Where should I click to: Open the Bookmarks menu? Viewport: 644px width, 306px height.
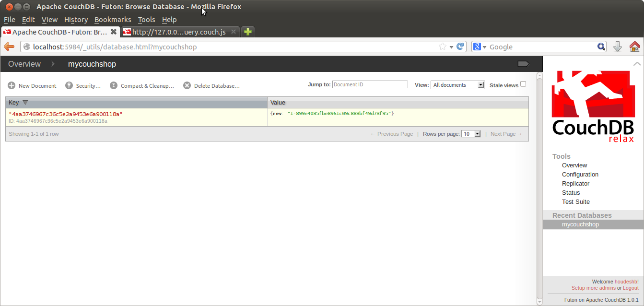click(113, 20)
